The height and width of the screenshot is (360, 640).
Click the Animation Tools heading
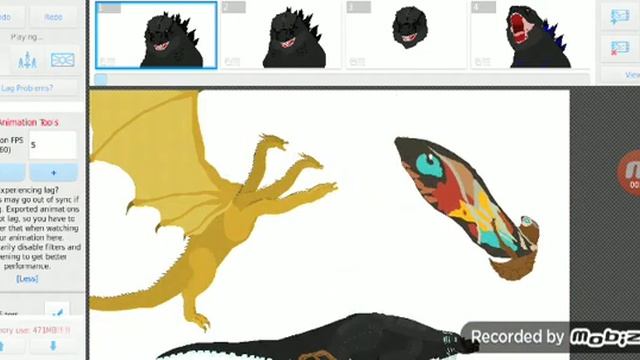pyautogui.click(x=29, y=122)
